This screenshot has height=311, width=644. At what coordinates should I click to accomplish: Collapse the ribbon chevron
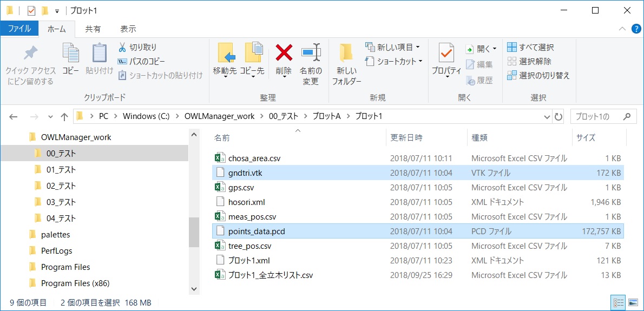623,28
